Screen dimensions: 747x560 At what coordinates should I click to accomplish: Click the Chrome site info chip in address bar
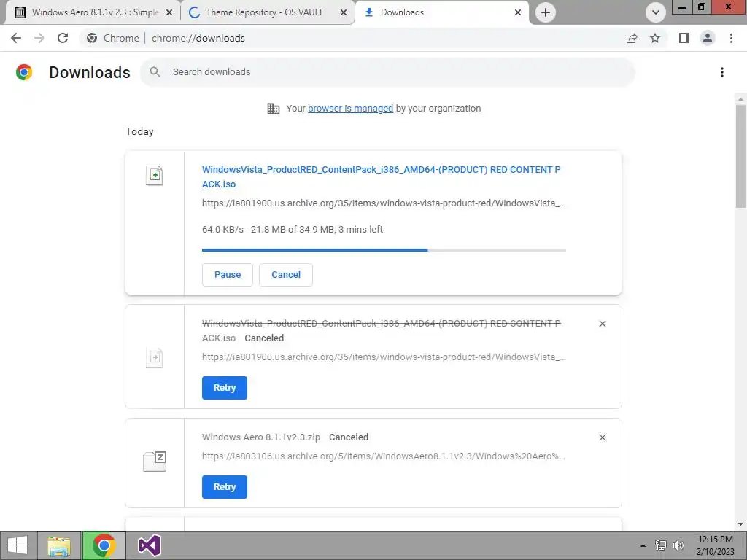point(113,38)
